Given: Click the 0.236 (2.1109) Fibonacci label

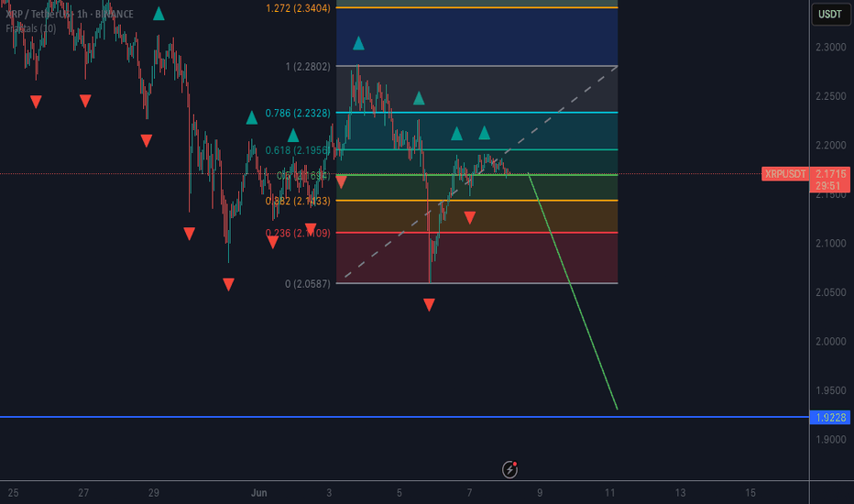Looking at the screenshot, I should click(298, 233).
